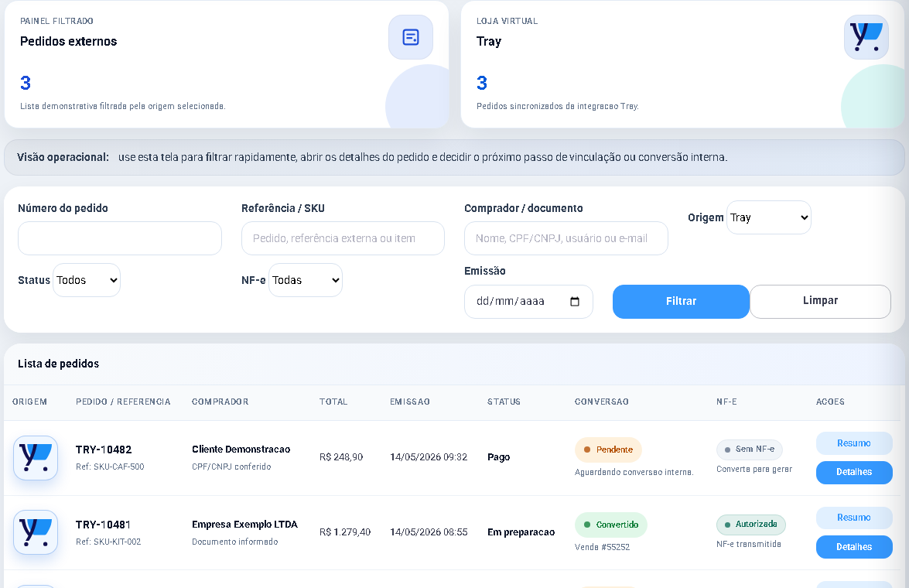
Task: Click the Pedidos externos card title
Action: pyautogui.click(x=68, y=41)
